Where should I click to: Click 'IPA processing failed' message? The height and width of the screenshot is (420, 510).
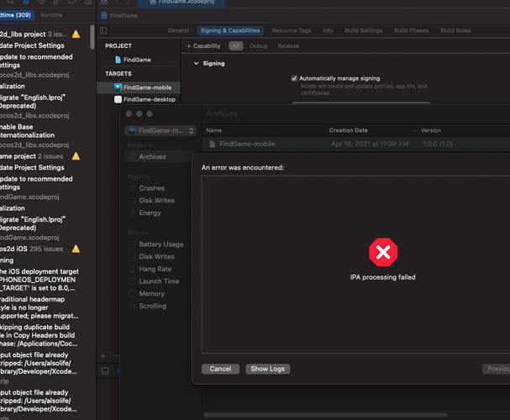click(383, 277)
